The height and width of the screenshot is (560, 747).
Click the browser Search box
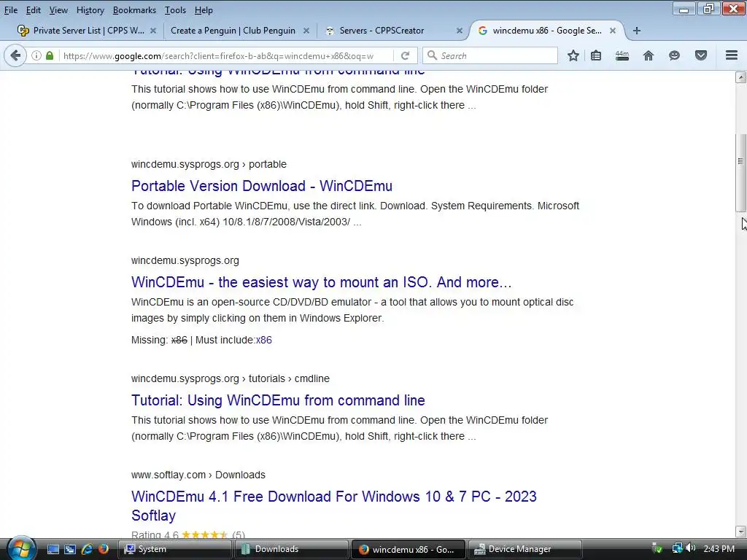click(490, 55)
